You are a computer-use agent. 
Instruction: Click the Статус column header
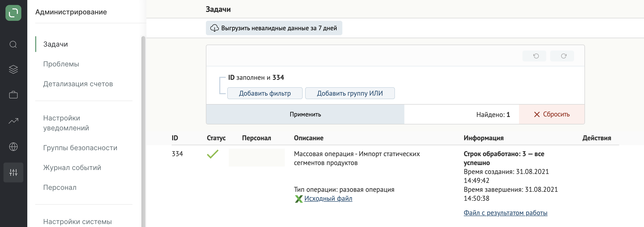[216, 138]
